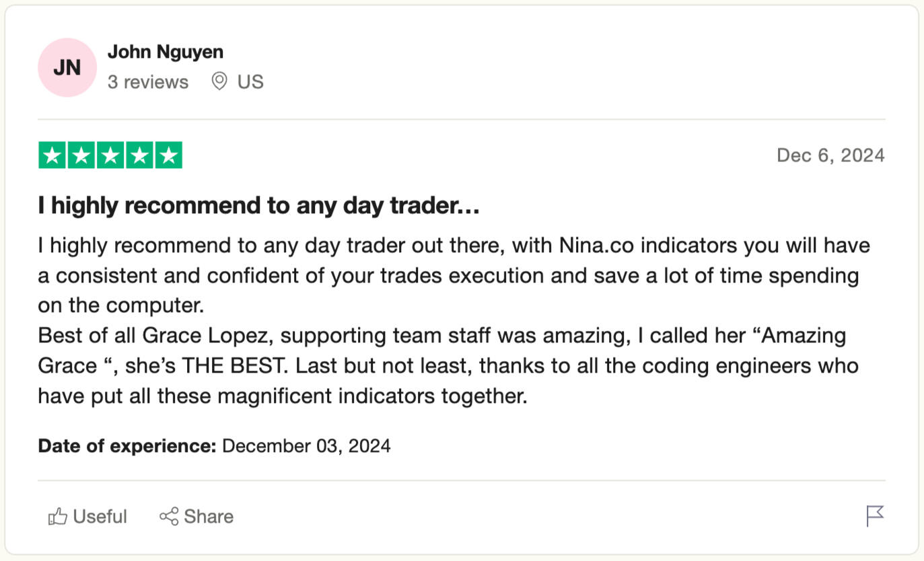Click the US country label
This screenshot has width=924, height=561.
click(250, 82)
